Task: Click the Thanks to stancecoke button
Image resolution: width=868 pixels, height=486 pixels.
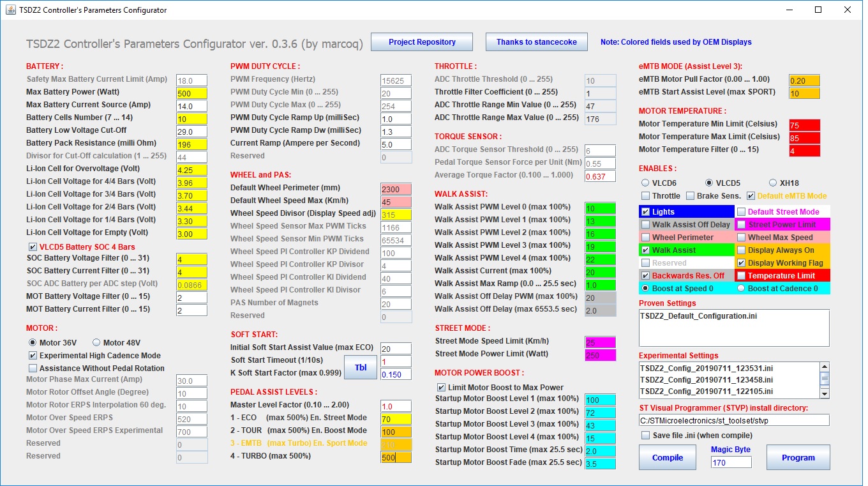Action: [536, 42]
